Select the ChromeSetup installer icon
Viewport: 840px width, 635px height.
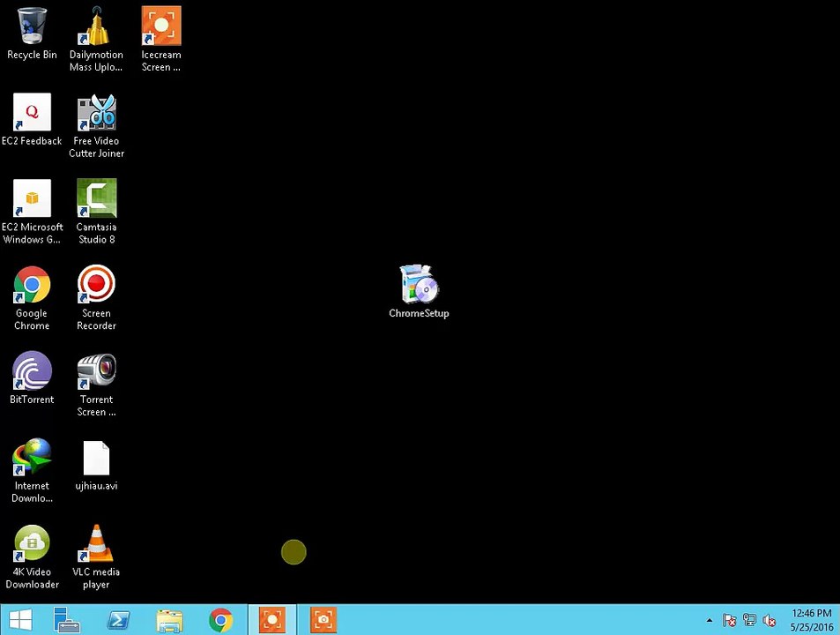(x=419, y=292)
